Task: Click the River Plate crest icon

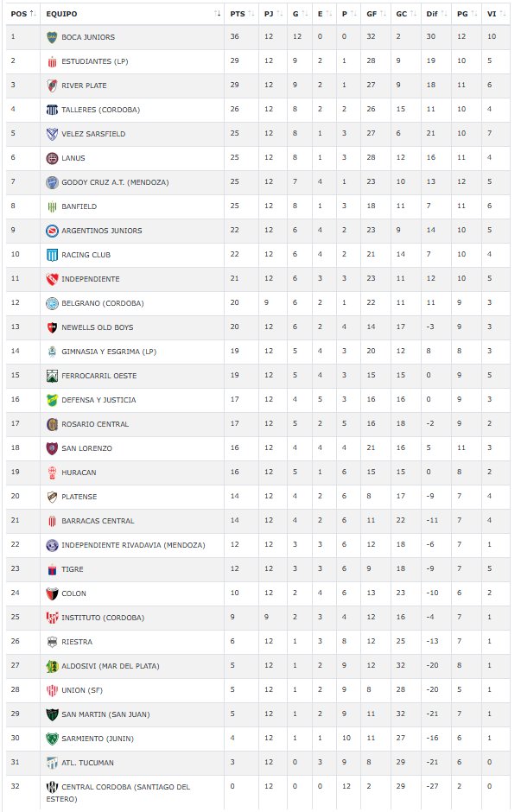Action: 52,86
